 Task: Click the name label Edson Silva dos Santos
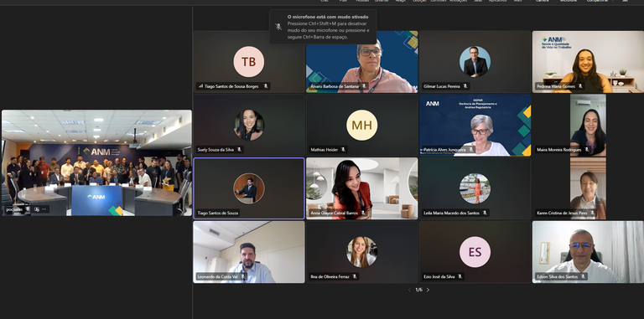[557, 277]
